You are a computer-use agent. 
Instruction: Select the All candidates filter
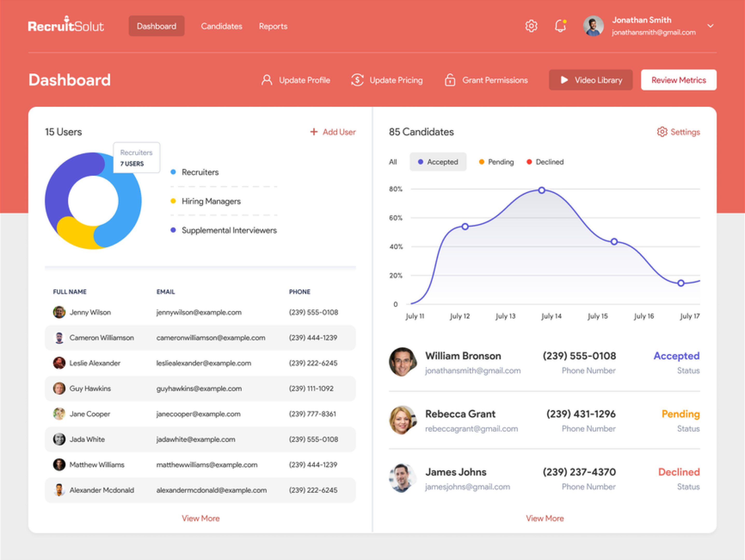pyautogui.click(x=393, y=162)
